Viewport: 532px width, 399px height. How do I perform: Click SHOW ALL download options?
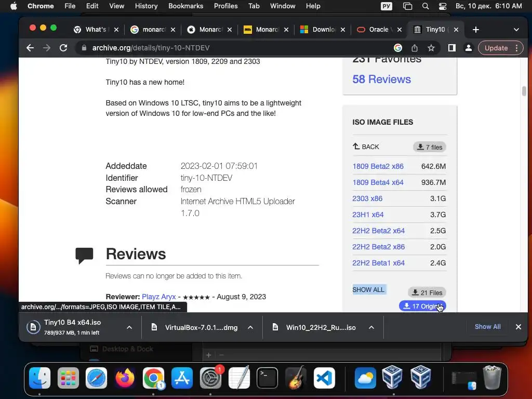[368, 290]
